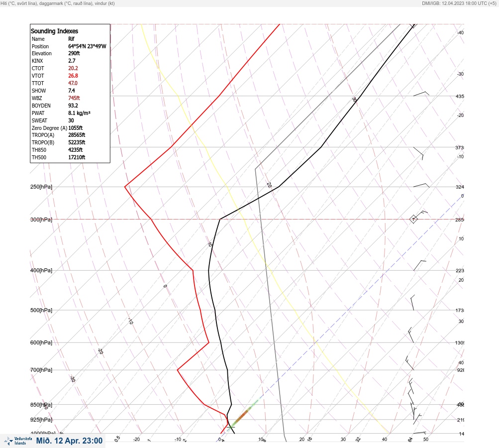Click the '300[hPa]' pressure label
Screen dimensions: 499x448
[x=41, y=220]
